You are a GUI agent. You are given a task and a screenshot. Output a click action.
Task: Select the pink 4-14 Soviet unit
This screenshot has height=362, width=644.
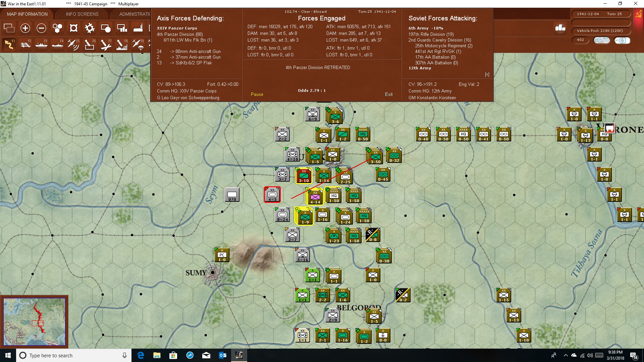click(315, 197)
